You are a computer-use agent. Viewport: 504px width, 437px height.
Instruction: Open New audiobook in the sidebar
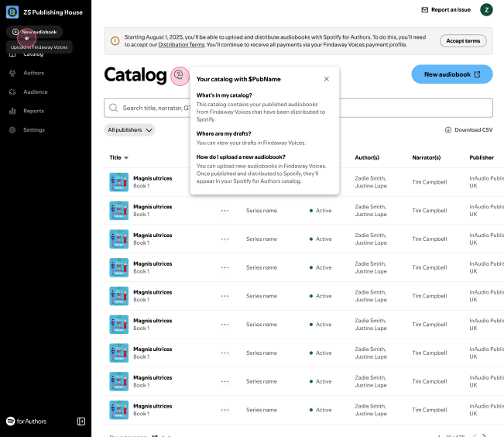click(x=34, y=32)
